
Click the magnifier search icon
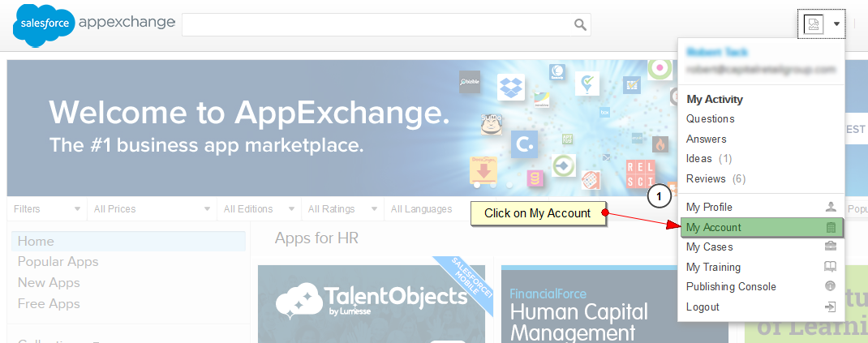[579, 24]
